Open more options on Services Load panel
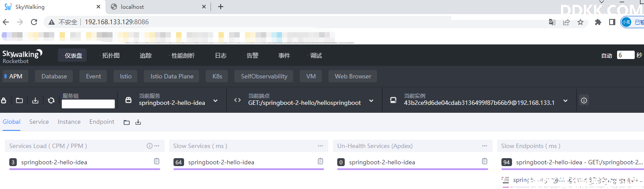Image resolution: width=644 pixels, height=189 pixels. (x=157, y=146)
